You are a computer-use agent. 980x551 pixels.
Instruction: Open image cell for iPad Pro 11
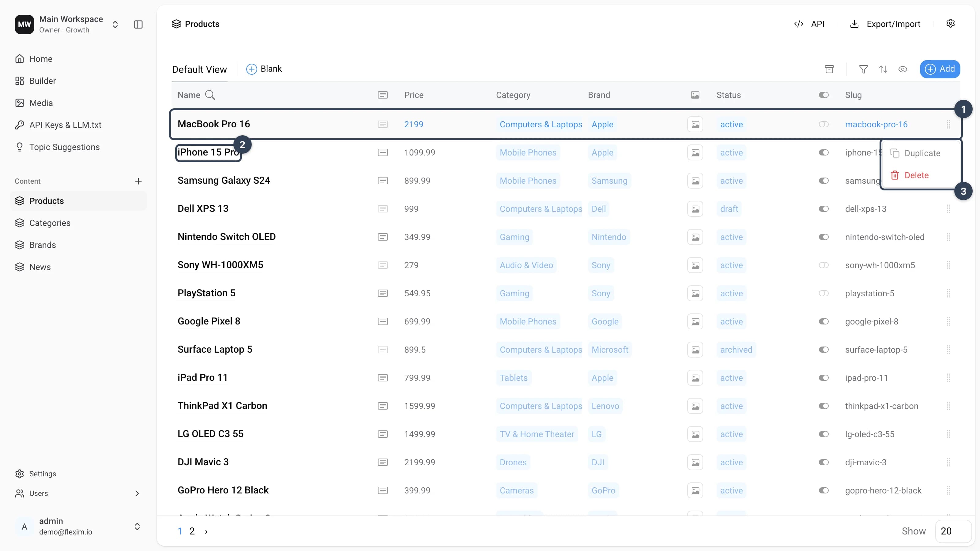[695, 378]
